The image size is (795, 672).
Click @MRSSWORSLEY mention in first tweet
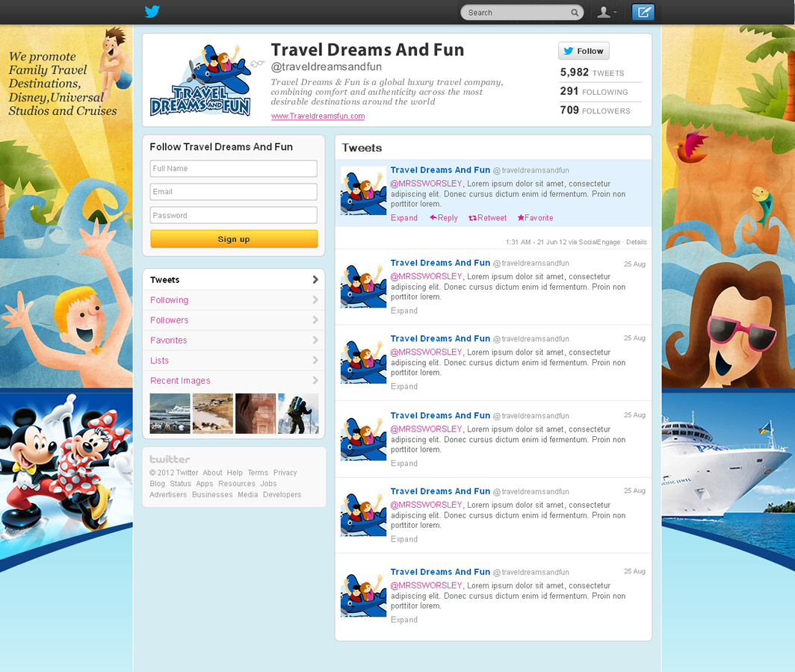tap(427, 184)
